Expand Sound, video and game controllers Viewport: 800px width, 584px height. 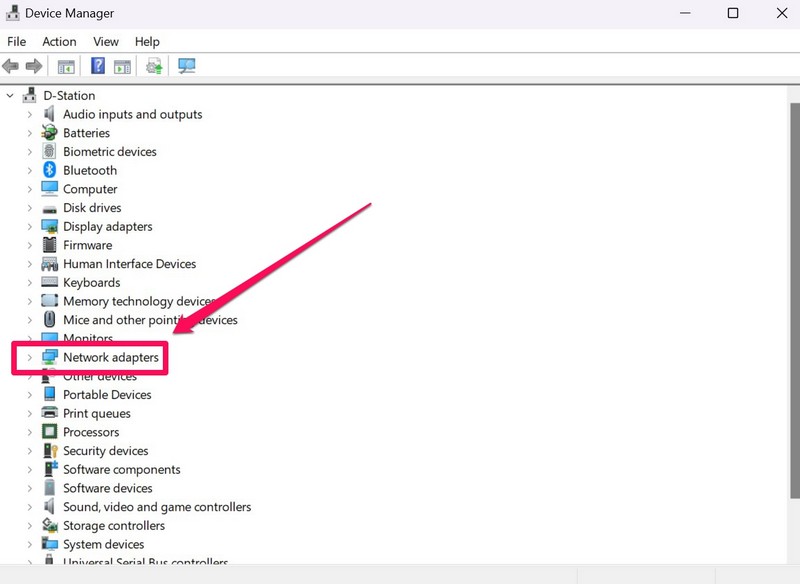click(30, 507)
